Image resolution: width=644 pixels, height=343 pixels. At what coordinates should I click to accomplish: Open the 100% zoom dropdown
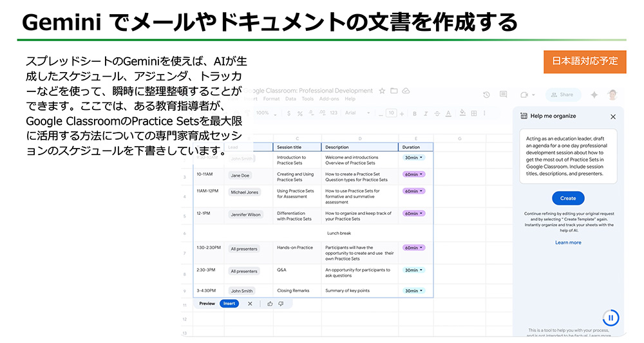266,113
